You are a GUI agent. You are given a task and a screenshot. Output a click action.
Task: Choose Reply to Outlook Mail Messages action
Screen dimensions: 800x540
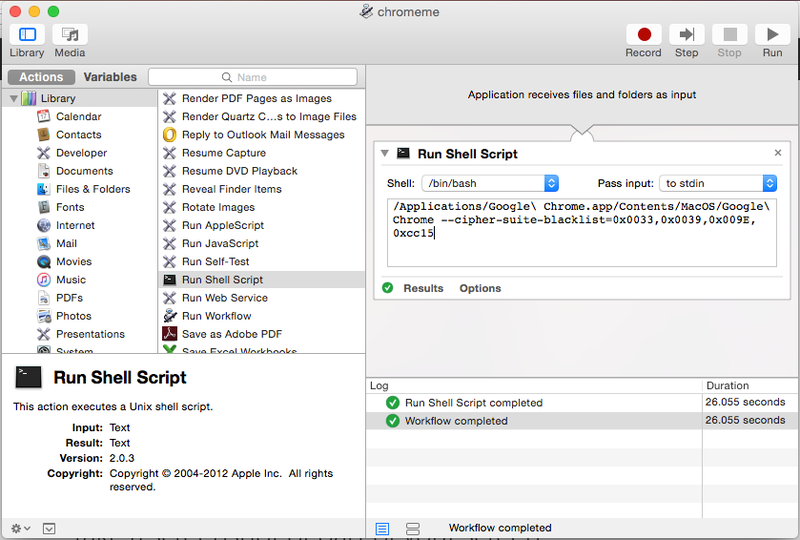pos(262,135)
